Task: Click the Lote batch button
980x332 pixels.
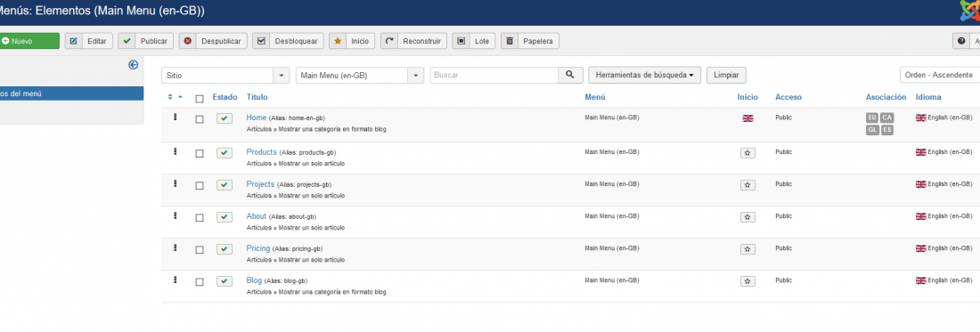Action: pyautogui.click(x=474, y=41)
